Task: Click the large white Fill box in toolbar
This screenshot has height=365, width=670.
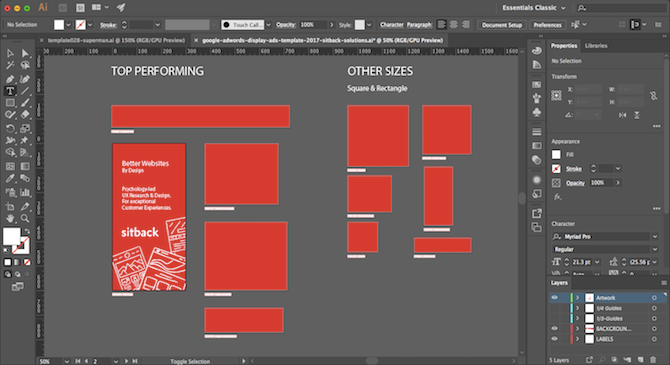Action: [x=12, y=236]
